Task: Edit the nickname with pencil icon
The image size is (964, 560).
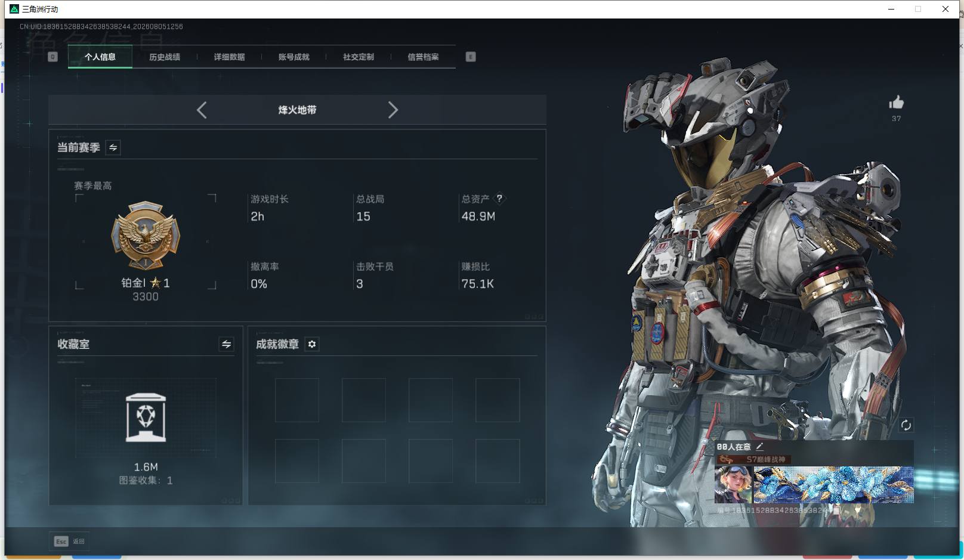Action: [759, 446]
